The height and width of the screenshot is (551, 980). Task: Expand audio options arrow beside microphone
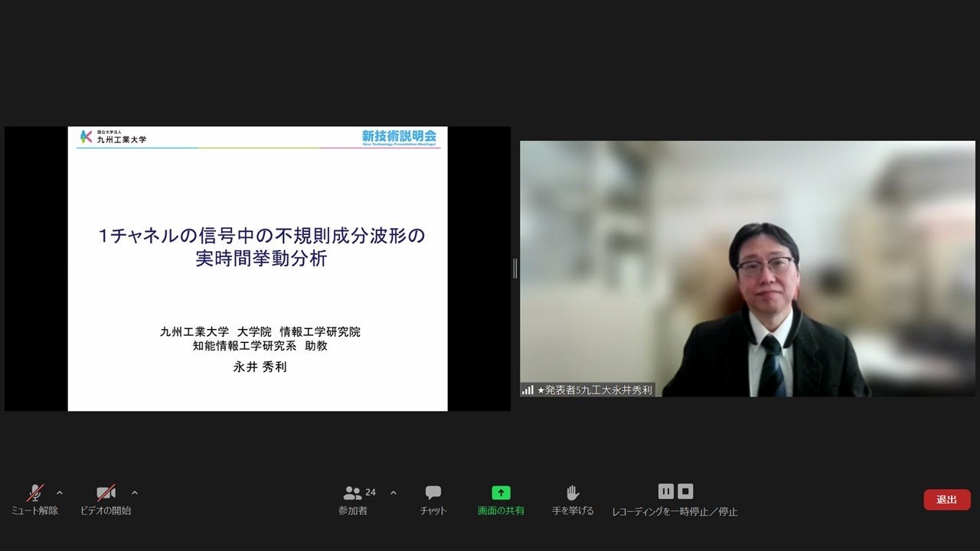(60, 492)
